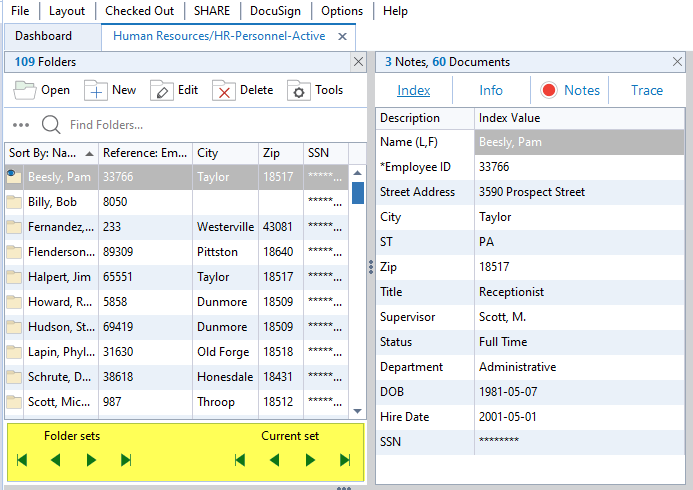693x490 pixels.
Task: Click scrollbar down arrow in folder list
Action: coord(358,411)
